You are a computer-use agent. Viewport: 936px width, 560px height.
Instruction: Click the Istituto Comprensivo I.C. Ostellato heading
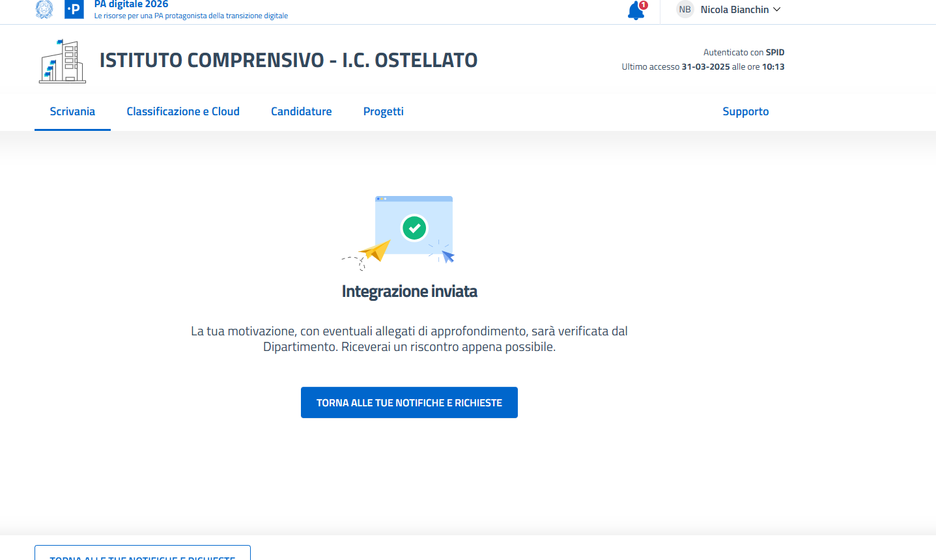pos(289,61)
